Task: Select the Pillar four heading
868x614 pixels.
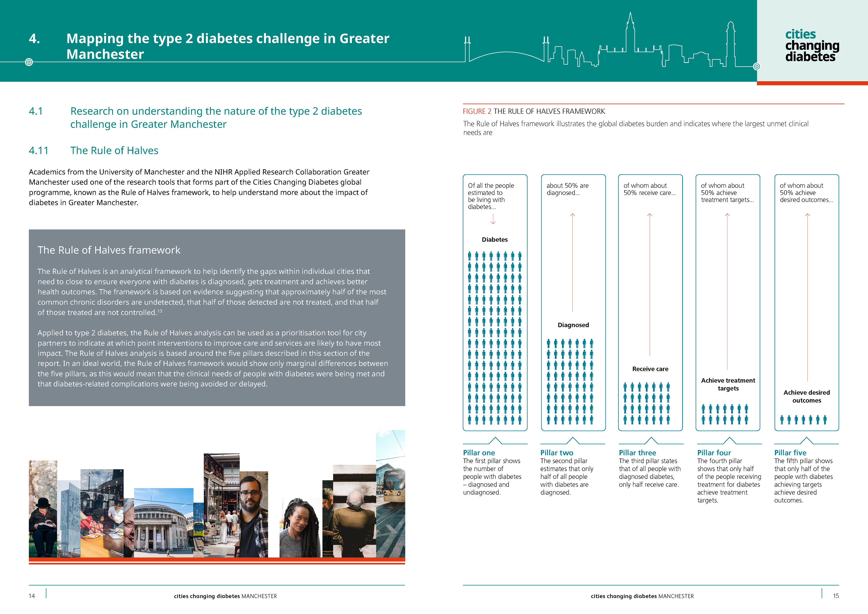Action: pos(714,453)
